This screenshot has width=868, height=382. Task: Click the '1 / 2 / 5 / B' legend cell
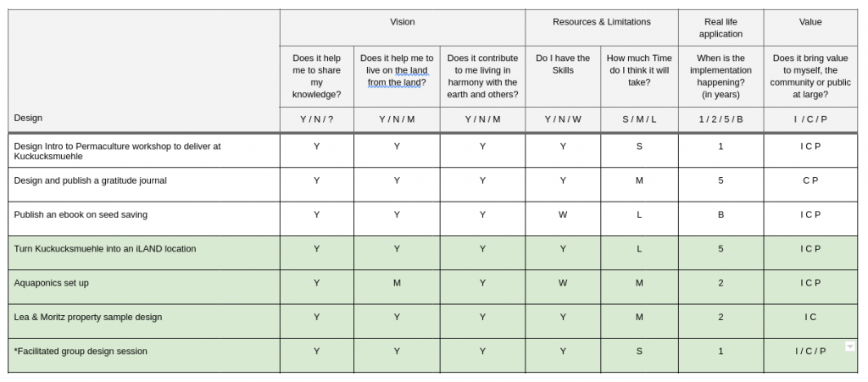(721, 119)
